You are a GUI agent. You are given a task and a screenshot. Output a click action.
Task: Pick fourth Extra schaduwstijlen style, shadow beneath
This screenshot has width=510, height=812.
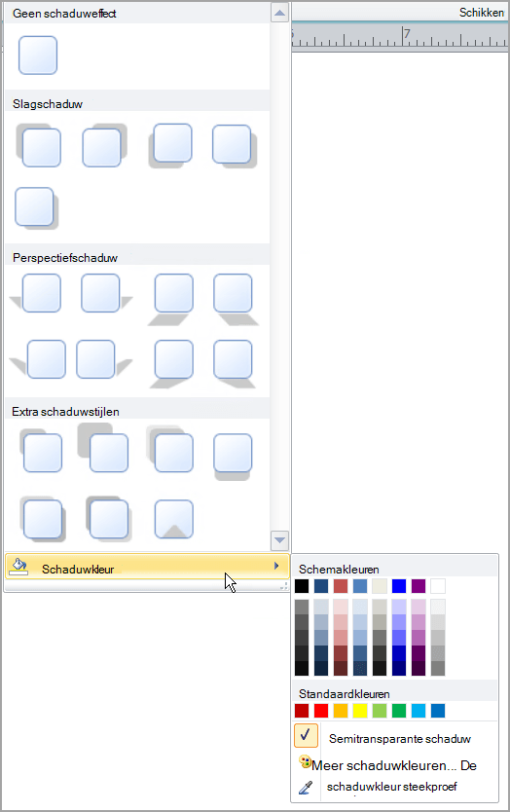click(x=233, y=457)
